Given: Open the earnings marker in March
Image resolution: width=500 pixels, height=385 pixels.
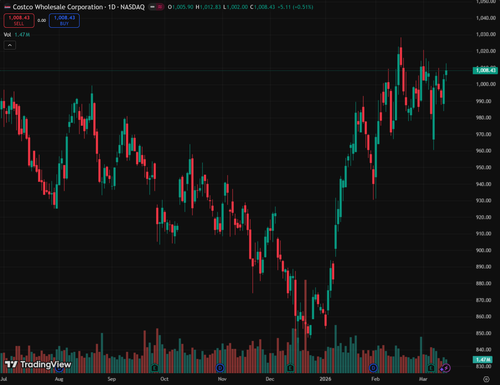Looking at the screenshot, I should [431, 368].
